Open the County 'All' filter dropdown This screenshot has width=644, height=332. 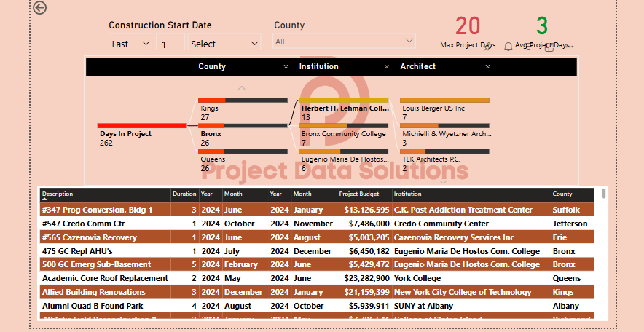(x=344, y=41)
